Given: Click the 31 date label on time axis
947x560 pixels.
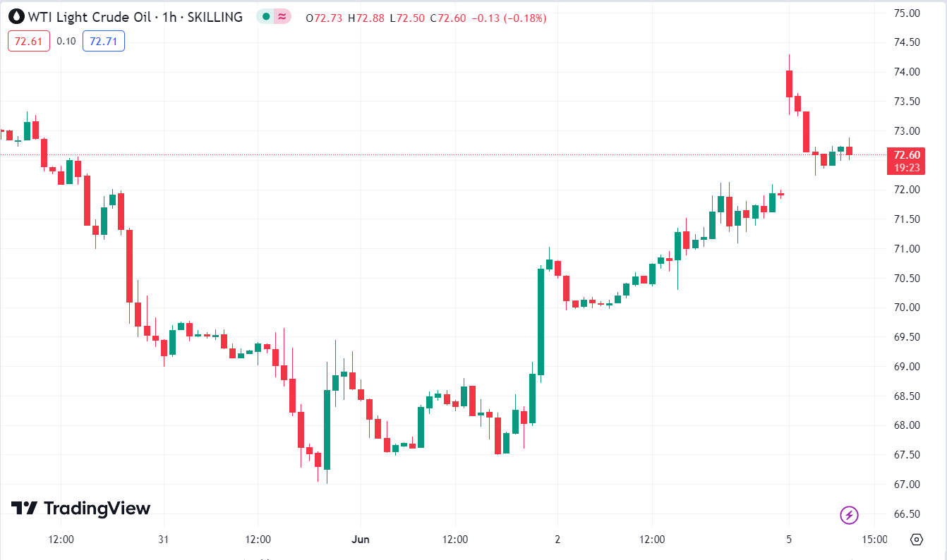Looking at the screenshot, I should [164, 540].
